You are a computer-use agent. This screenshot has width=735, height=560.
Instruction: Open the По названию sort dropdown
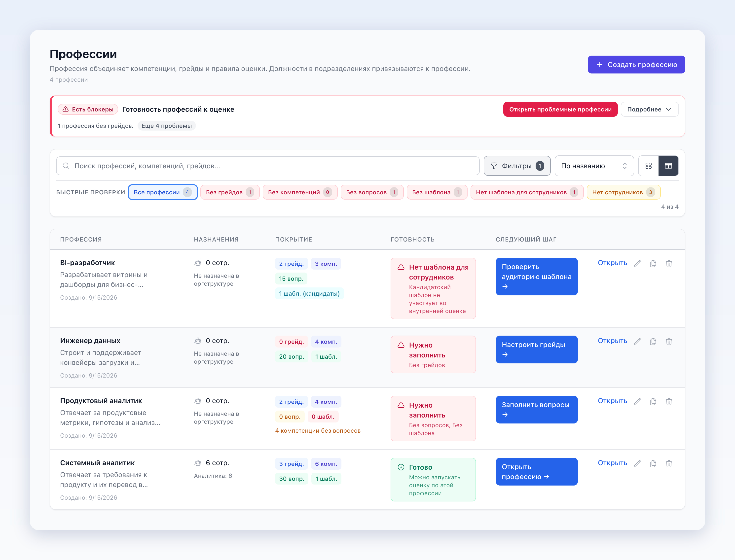tap(594, 166)
